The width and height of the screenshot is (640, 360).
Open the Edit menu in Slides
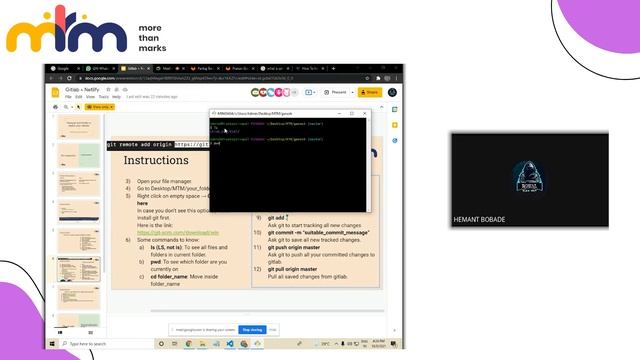coord(78,97)
